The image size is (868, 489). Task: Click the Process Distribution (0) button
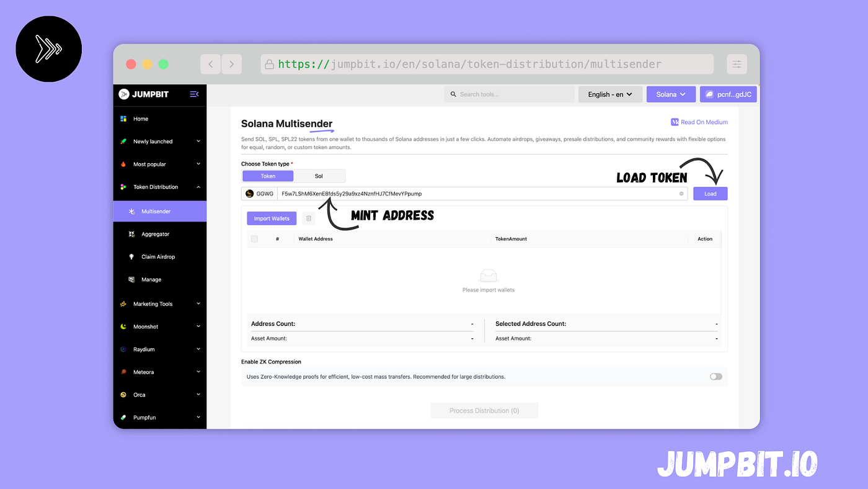coord(484,411)
